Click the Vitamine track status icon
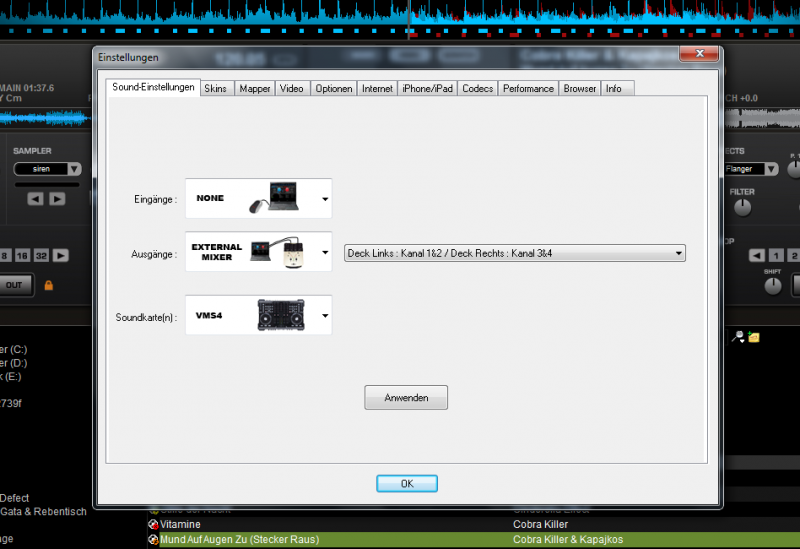This screenshot has height=549, width=800. point(153,524)
